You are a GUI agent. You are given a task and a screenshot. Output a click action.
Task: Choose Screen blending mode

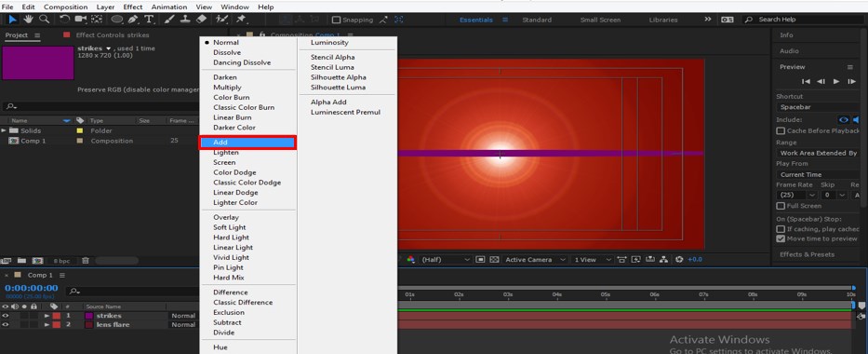pyautogui.click(x=224, y=162)
